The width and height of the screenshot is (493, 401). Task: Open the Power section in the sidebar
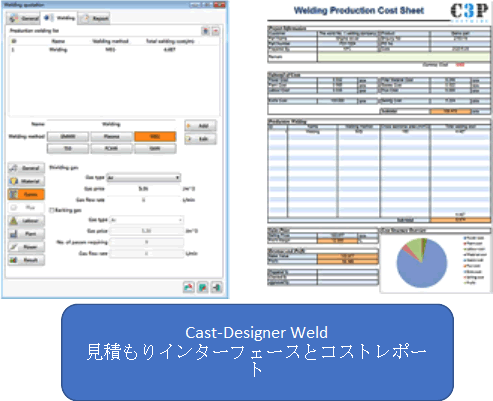tap(26, 247)
